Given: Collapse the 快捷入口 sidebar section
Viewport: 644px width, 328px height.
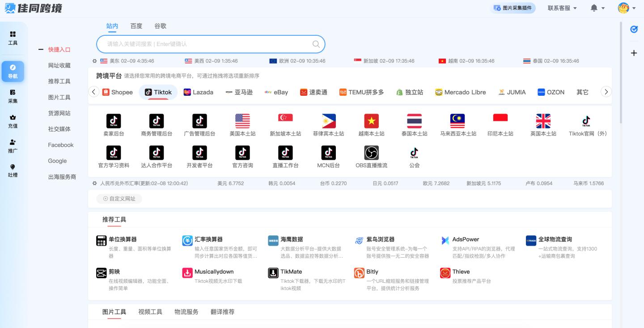Looking at the screenshot, I should pyautogui.click(x=41, y=50).
